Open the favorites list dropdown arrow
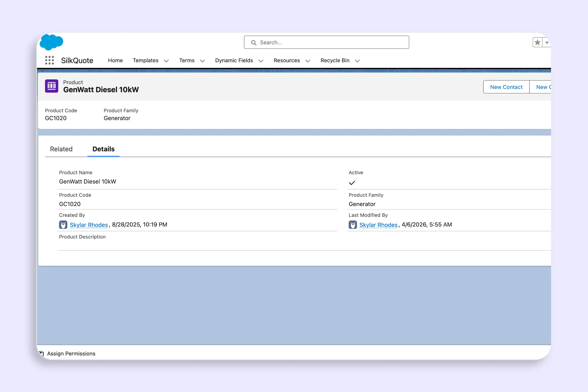 [x=547, y=43]
